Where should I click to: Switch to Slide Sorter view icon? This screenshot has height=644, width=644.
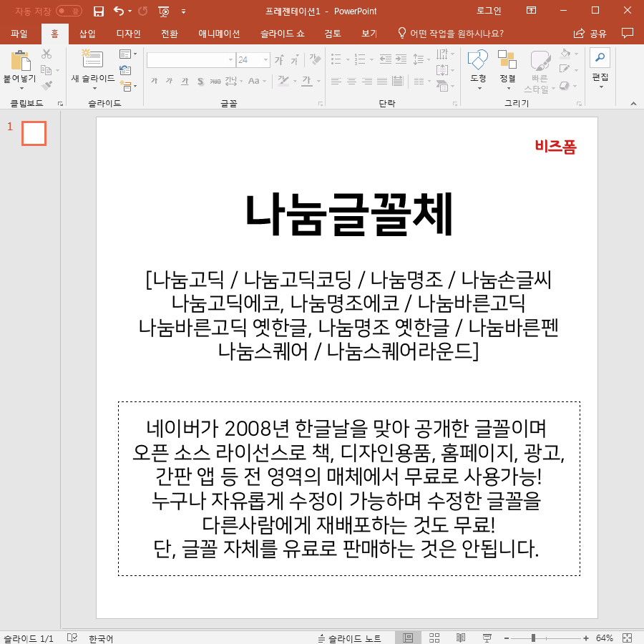tap(434, 638)
